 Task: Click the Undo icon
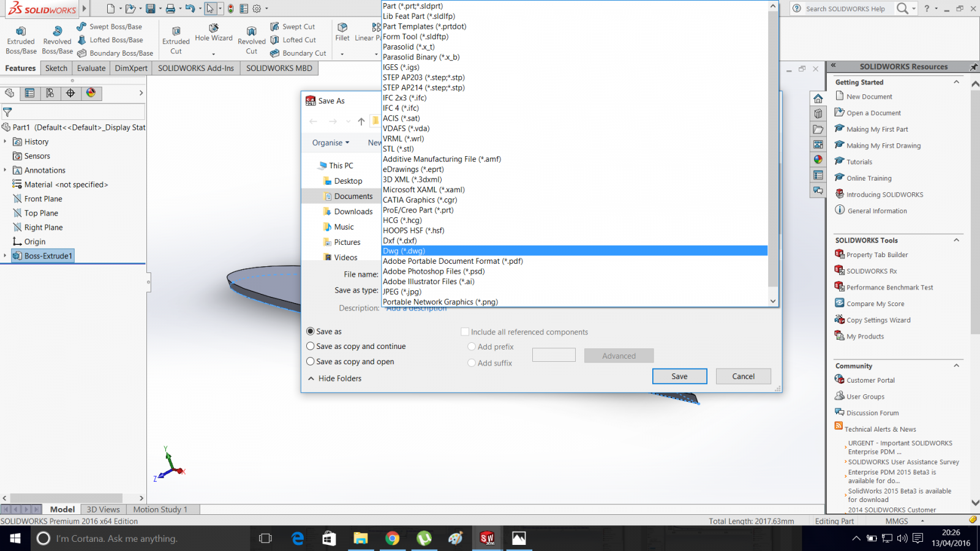[x=190, y=9]
